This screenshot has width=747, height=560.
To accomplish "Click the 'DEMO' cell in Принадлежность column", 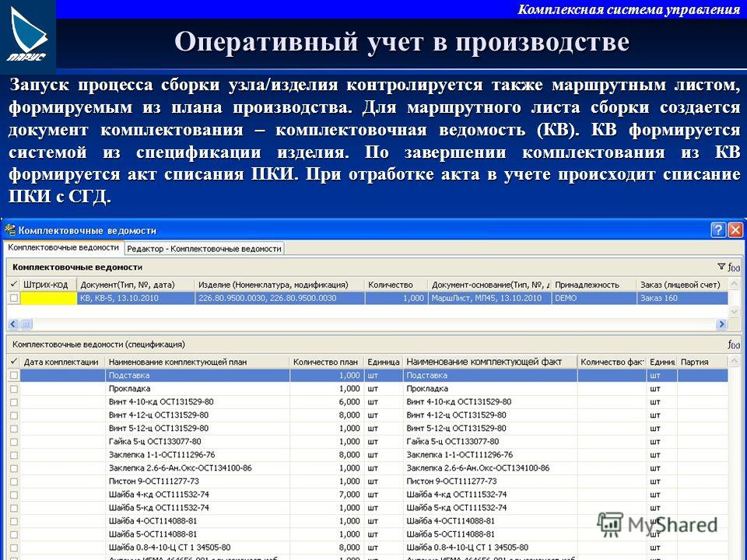I will pos(594,298).
